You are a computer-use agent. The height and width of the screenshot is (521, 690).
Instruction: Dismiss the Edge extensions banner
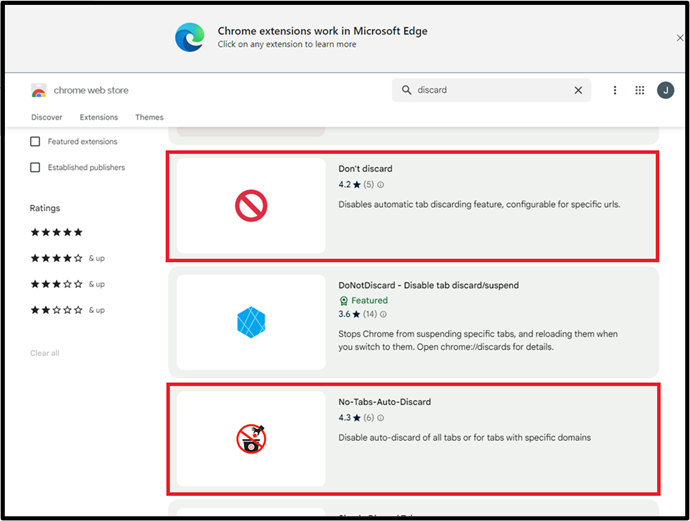[679, 38]
